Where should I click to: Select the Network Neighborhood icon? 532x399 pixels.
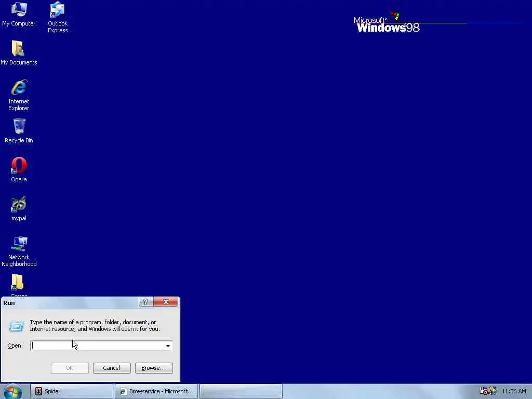[19, 251]
